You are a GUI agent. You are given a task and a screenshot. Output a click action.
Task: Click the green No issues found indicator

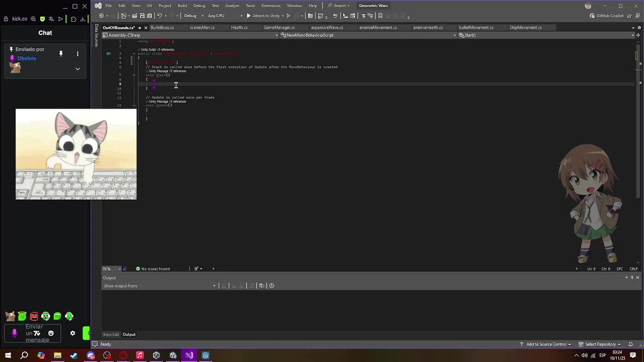tap(153, 268)
